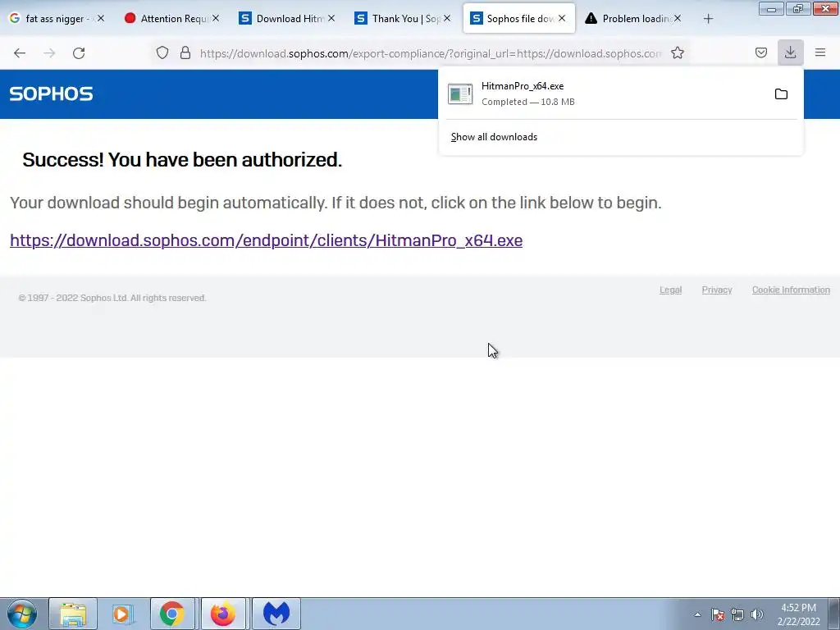840x630 pixels.
Task: Close the Download HitmanPro tab
Action: (331, 18)
